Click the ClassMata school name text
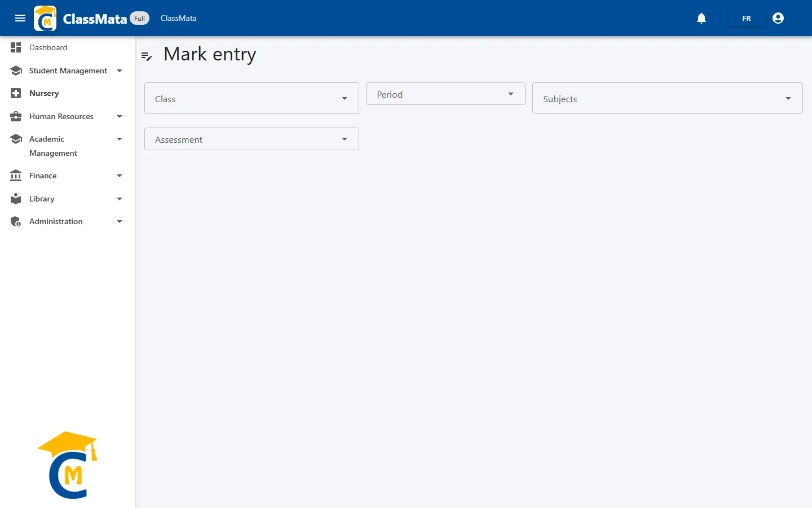 pos(178,18)
